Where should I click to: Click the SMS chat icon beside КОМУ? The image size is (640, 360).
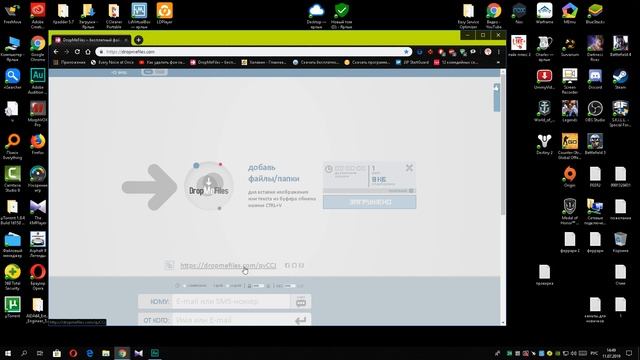coord(301,302)
